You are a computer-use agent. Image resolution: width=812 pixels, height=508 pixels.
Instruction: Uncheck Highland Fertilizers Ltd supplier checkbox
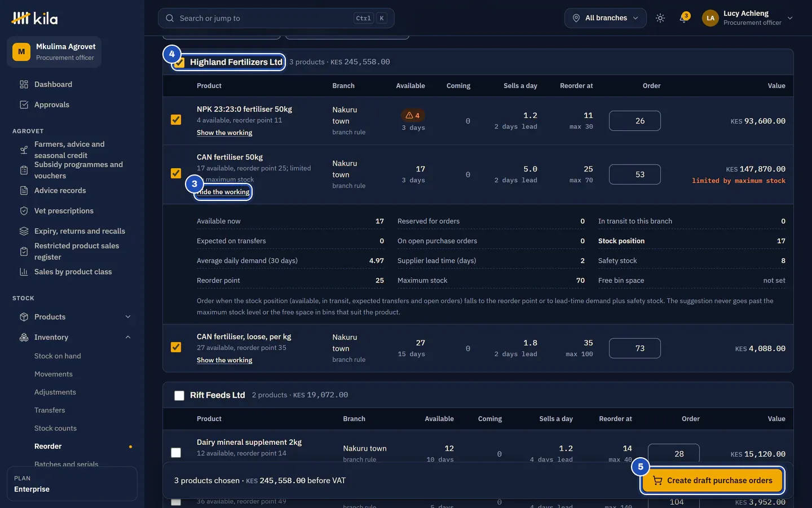tap(179, 63)
